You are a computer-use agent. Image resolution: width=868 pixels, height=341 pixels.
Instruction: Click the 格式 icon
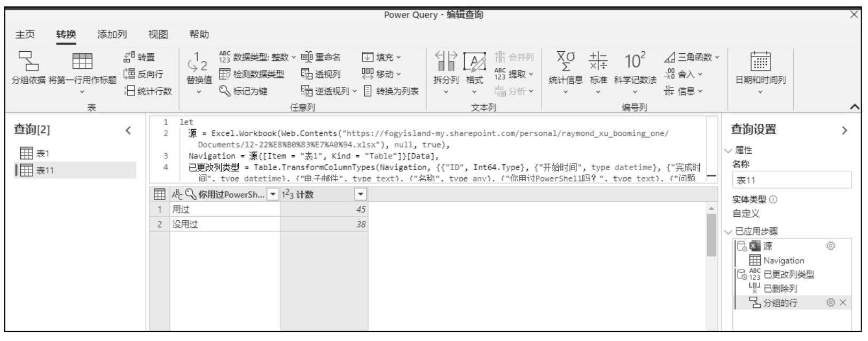click(x=474, y=62)
